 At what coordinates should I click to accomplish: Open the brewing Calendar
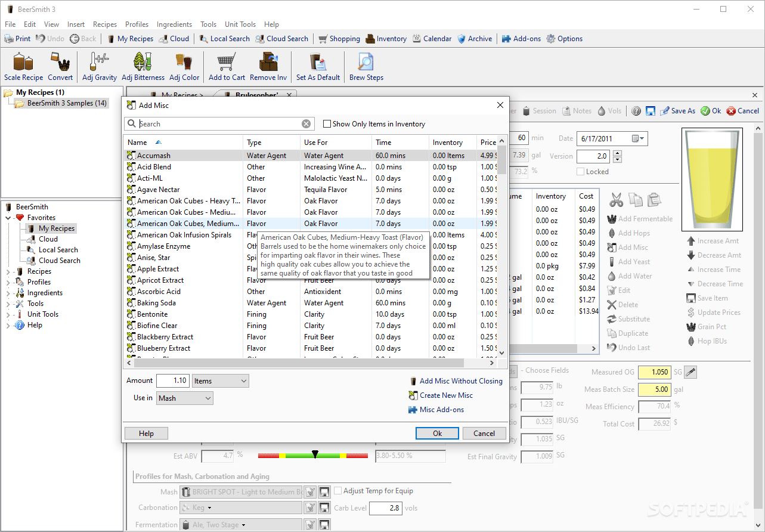[432, 39]
